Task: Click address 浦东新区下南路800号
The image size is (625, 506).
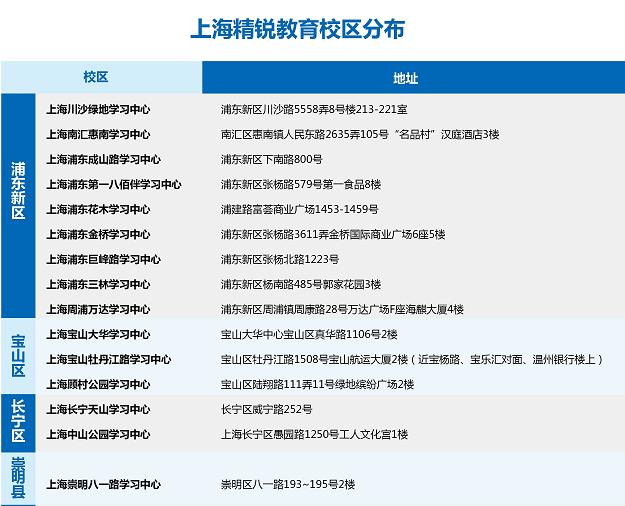Action: coord(271,159)
